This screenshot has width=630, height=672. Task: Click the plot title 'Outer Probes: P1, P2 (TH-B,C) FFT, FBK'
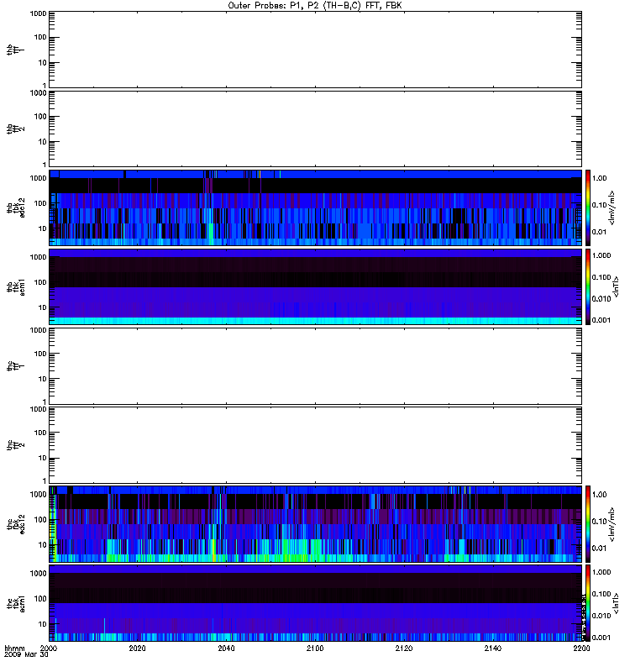point(315,6)
